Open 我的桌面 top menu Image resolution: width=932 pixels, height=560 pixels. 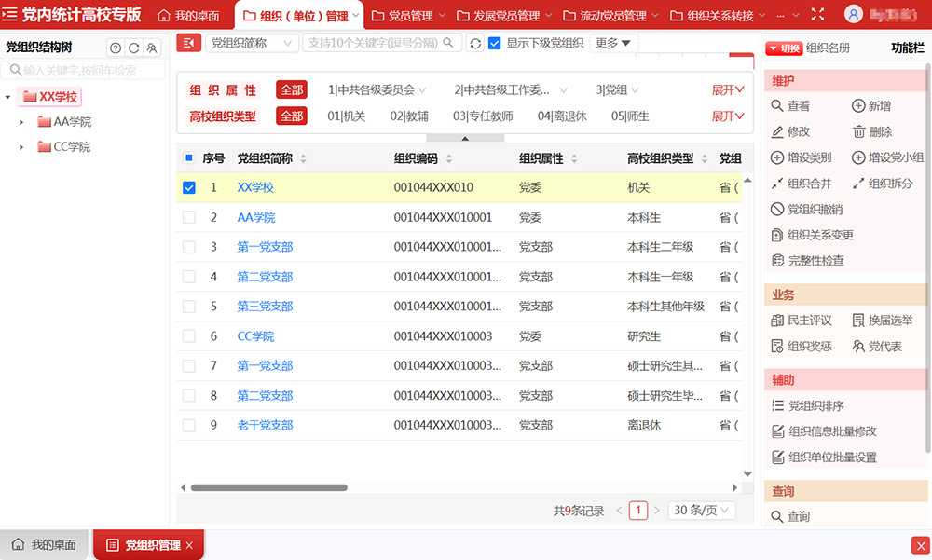[188, 16]
